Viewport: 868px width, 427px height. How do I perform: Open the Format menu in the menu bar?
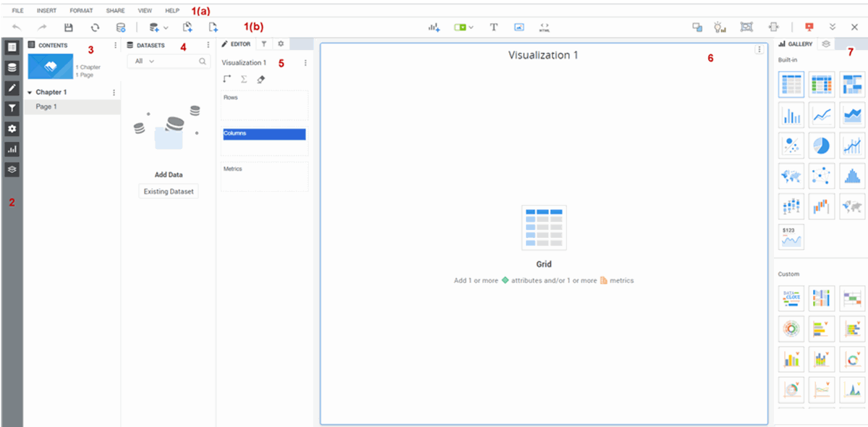(81, 9)
